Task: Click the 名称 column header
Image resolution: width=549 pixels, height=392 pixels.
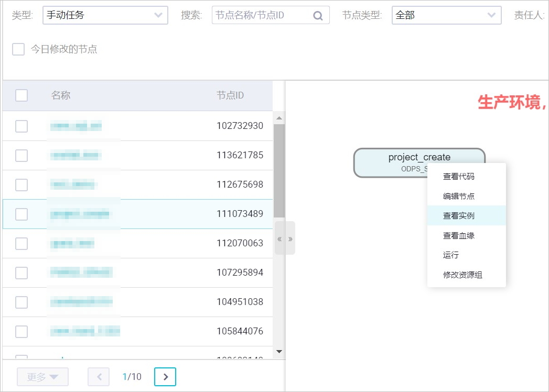Action: click(61, 95)
